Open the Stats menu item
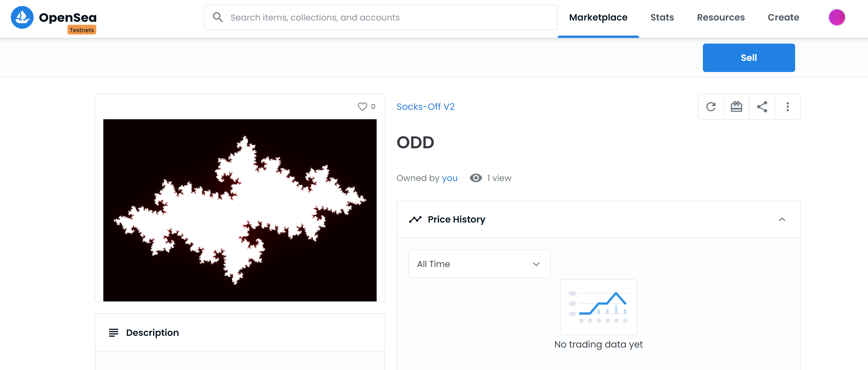 662,17
